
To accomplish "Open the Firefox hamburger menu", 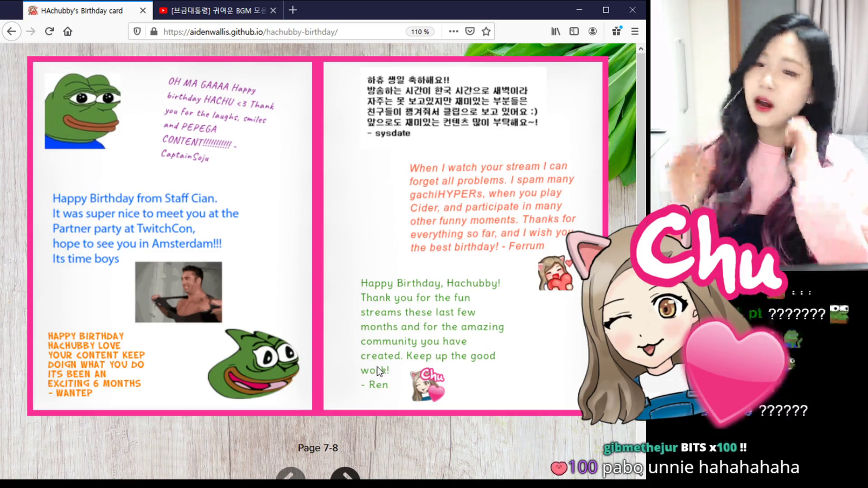I will (635, 31).
